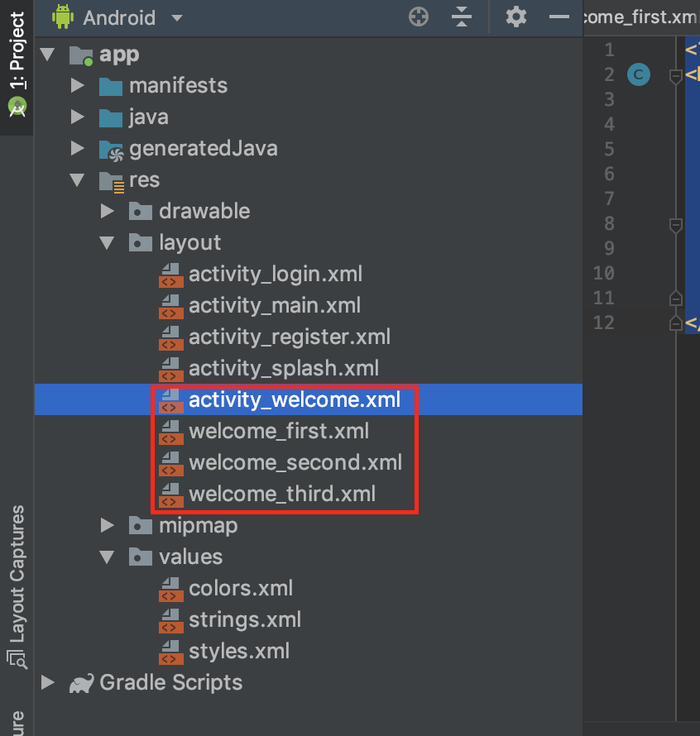This screenshot has width=700, height=736.
Task: Switch to the 1: Project tool tab
Action: pyautogui.click(x=17, y=62)
